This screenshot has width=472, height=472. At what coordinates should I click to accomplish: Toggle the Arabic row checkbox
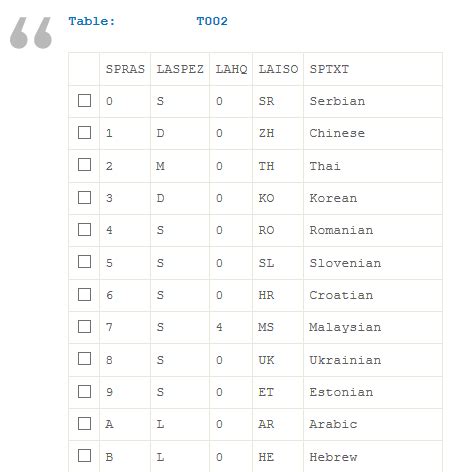point(84,424)
